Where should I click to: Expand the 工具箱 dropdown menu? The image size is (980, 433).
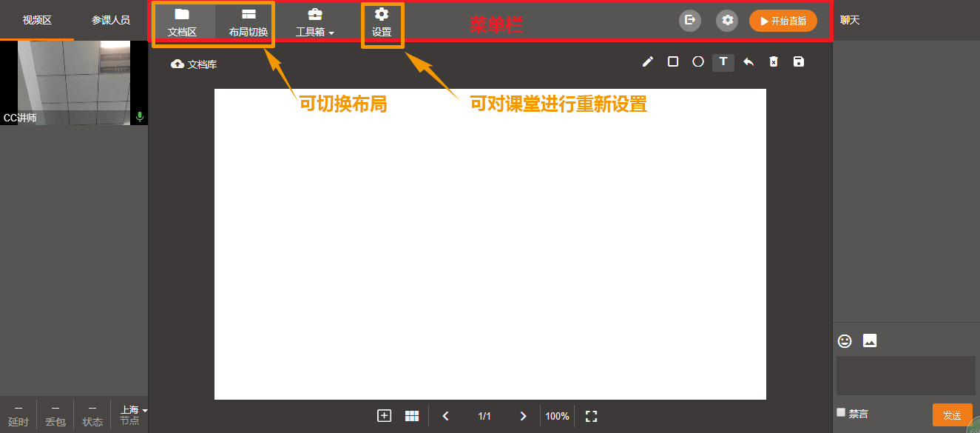(x=315, y=23)
